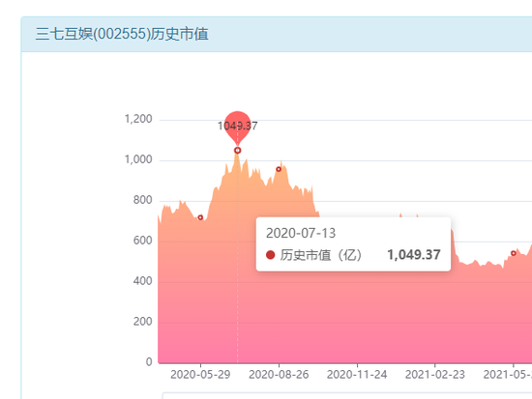Click the 0 y-axis label
Screen dimensions: 532x399
149,361
